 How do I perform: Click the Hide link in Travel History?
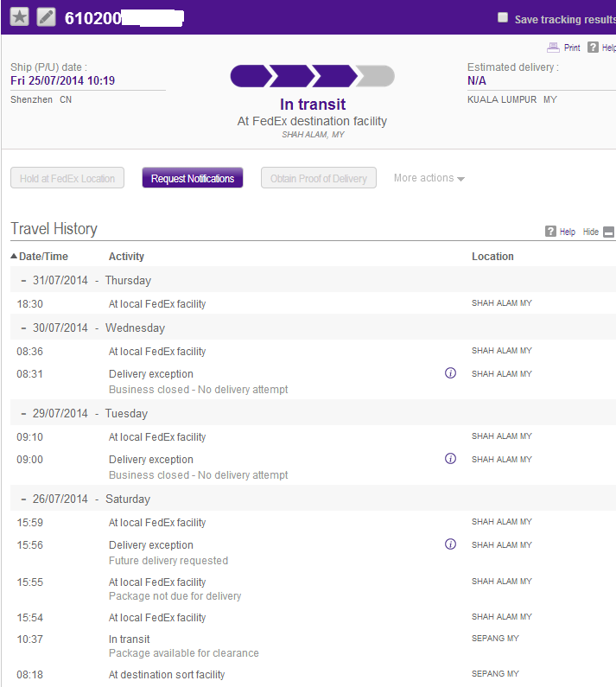(591, 232)
